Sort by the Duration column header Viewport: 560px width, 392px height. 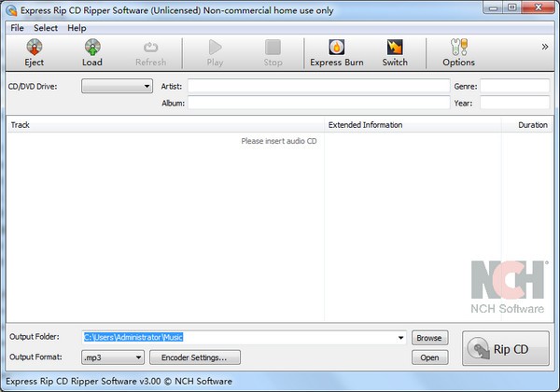(x=532, y=124)
